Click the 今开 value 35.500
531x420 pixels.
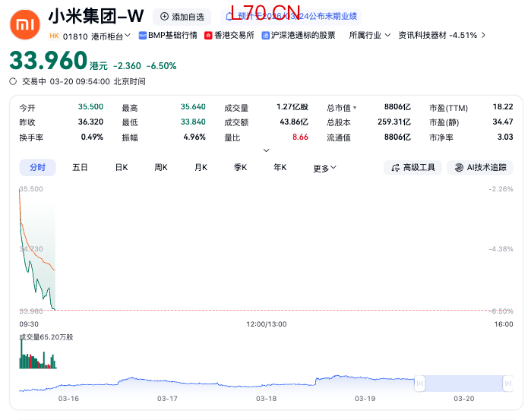(x=90, y=106)
